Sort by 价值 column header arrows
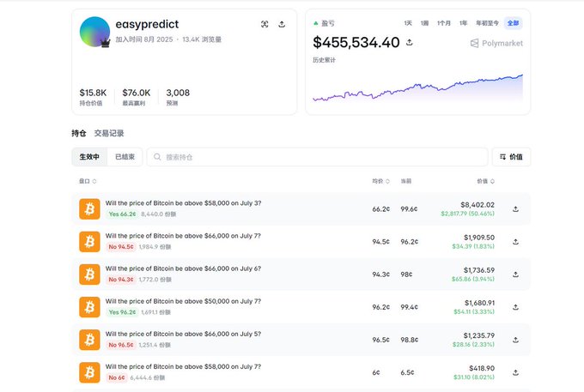 click(492, 181)
